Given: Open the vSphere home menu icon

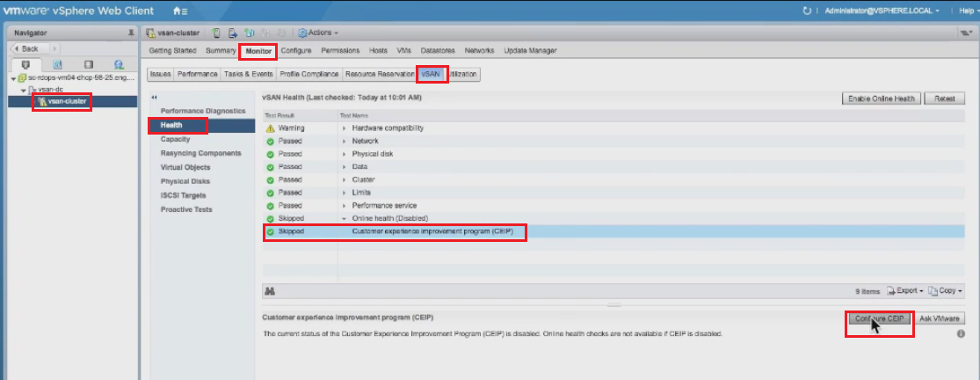Looking at the screenshot, I should tap(180, 11).
